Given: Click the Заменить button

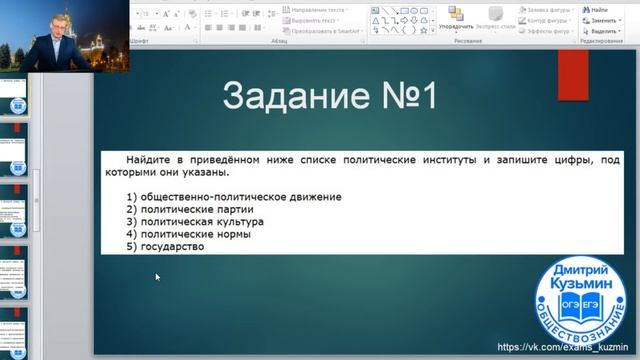Looking at the screenshot, I should pyautogui.click(x=602, y=20).
